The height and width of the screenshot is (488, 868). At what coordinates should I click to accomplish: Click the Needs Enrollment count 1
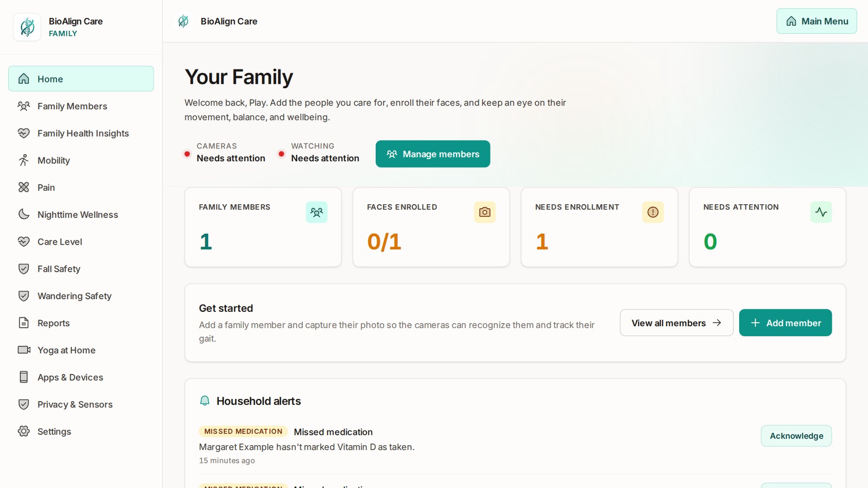pos(542,241)
